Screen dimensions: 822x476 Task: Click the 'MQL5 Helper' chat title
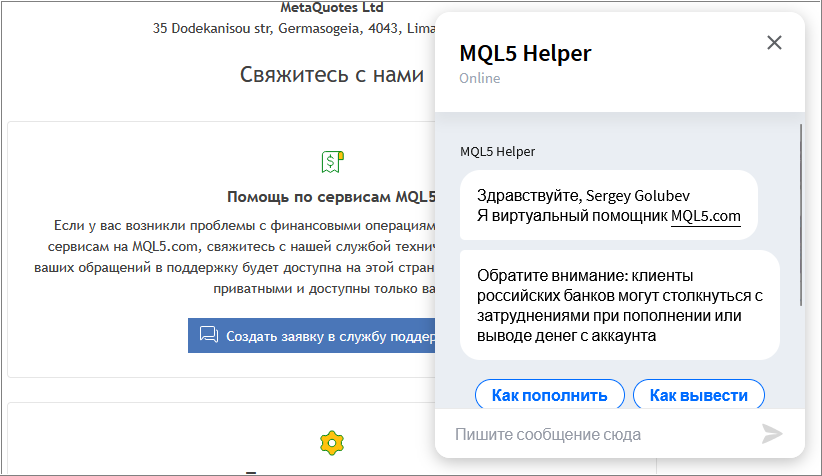click(525, 53)
